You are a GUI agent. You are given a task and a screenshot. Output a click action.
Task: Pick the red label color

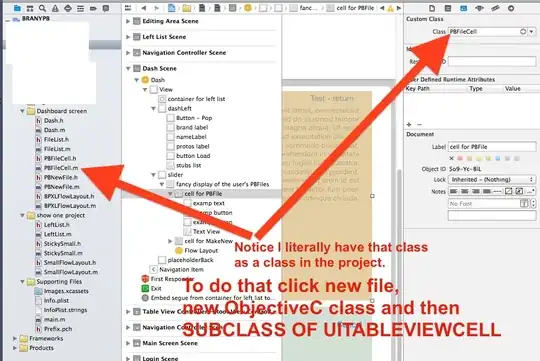coord(460,158)
